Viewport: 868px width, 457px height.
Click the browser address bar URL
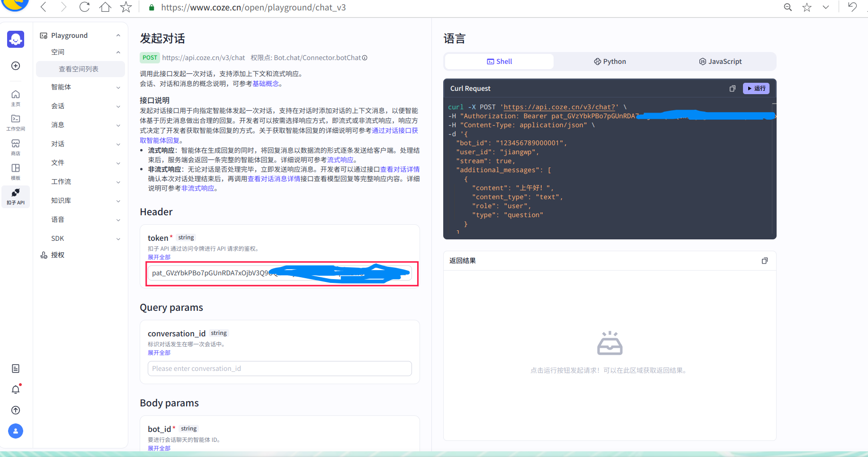[253, 8]
